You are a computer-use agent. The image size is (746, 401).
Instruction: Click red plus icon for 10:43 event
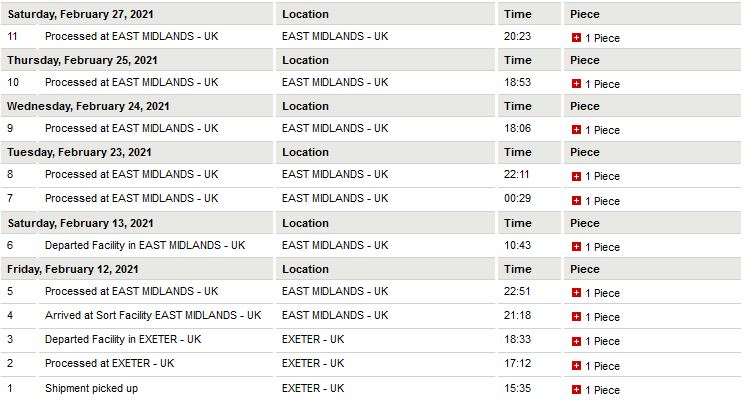[576, 246]
